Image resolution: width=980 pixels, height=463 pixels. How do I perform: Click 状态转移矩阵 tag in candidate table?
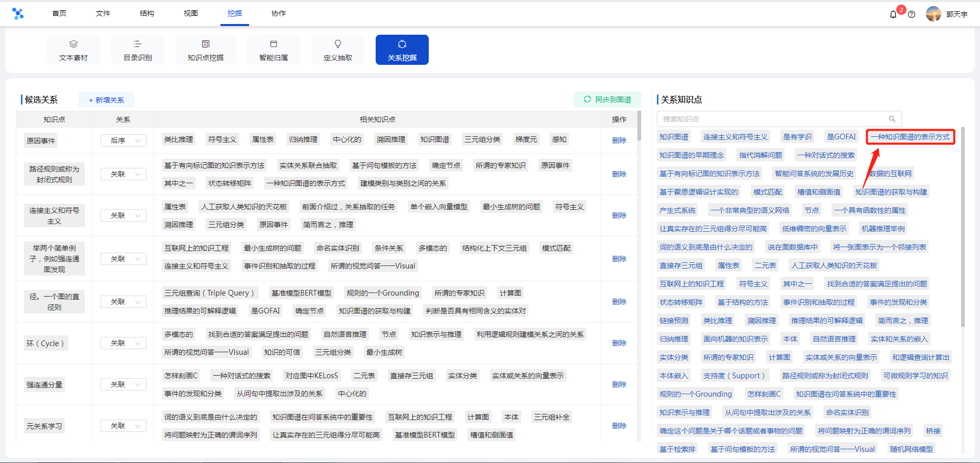click(x=230, y=183)
